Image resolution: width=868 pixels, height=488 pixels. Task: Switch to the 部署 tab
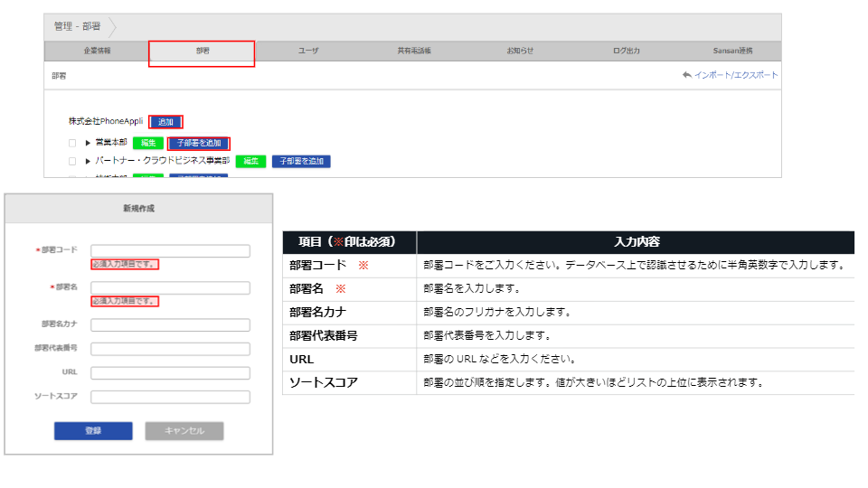tap(202, 51)
